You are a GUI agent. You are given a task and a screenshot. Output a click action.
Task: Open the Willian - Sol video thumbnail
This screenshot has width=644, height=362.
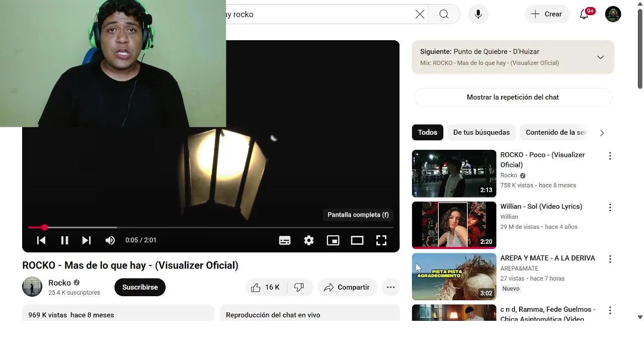pos(454,225)
